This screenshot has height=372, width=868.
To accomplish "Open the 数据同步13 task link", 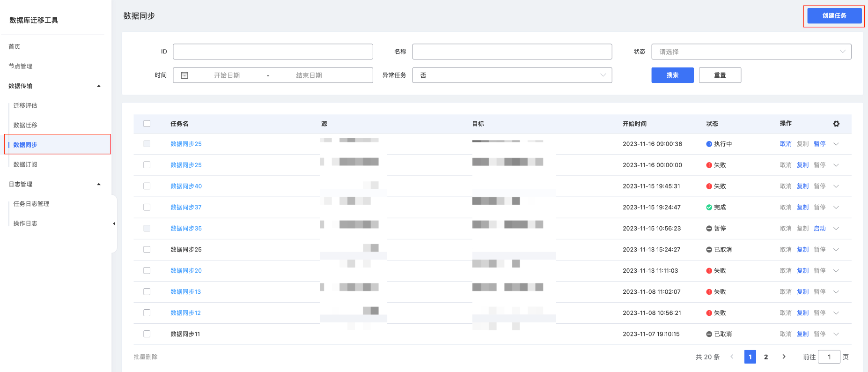I will pos(185,291).
